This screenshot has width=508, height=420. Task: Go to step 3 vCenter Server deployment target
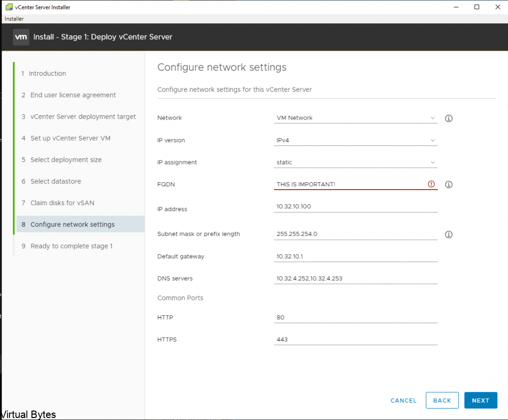pos(79,117)
